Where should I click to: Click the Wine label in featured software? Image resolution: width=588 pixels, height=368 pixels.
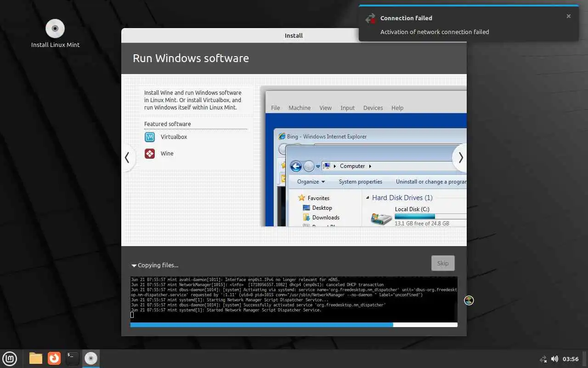pyautogui.click(x=167, y=154)
